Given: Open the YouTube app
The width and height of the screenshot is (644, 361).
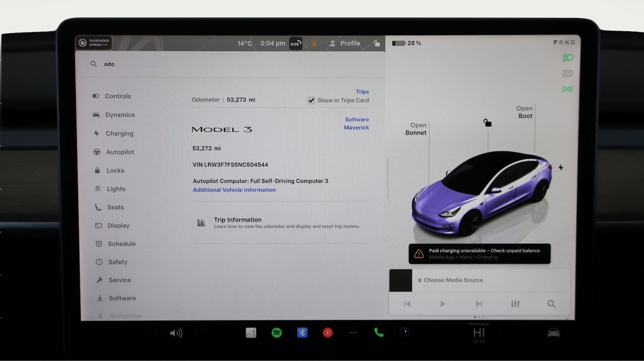Looking at the screenshot, I should point(328,333).
